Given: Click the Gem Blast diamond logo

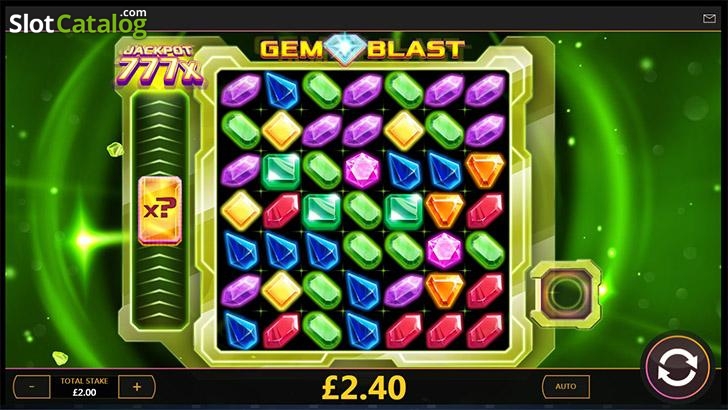Looking at the screenshot, I should [x=344, y=49].
